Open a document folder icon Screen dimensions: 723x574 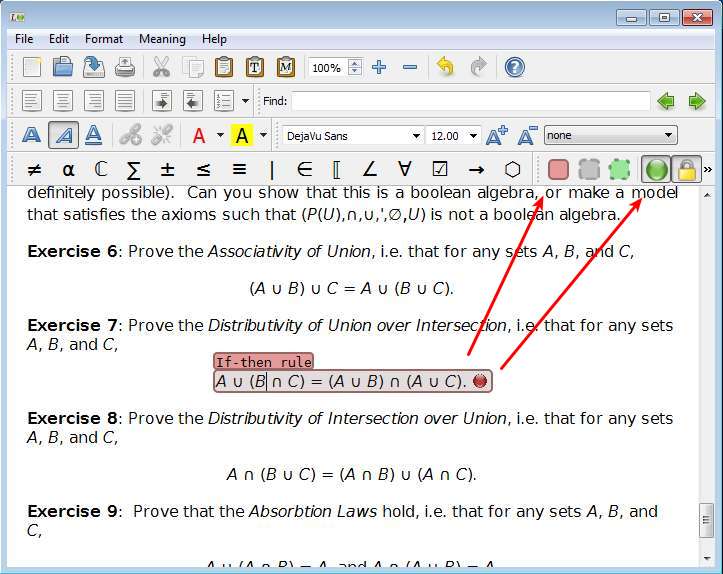click(x=63, y=67)
